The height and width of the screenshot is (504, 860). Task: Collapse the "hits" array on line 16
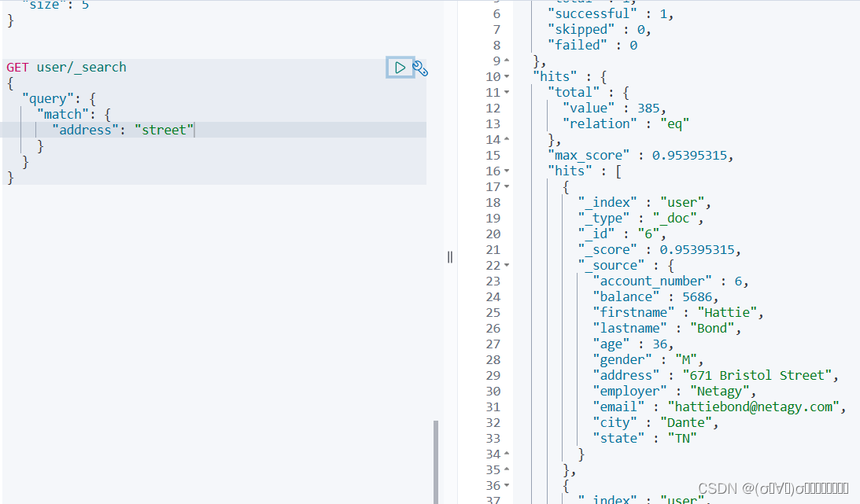click(x=507, y=171)
